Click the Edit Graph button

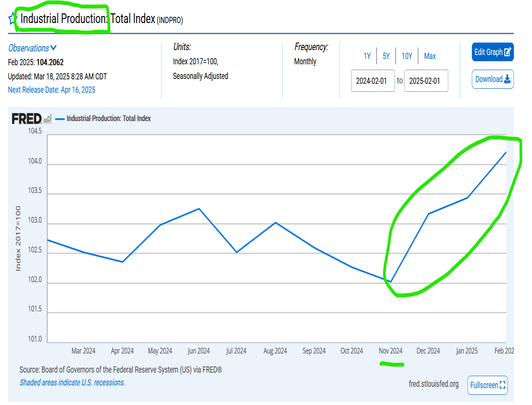click(493, 52)
